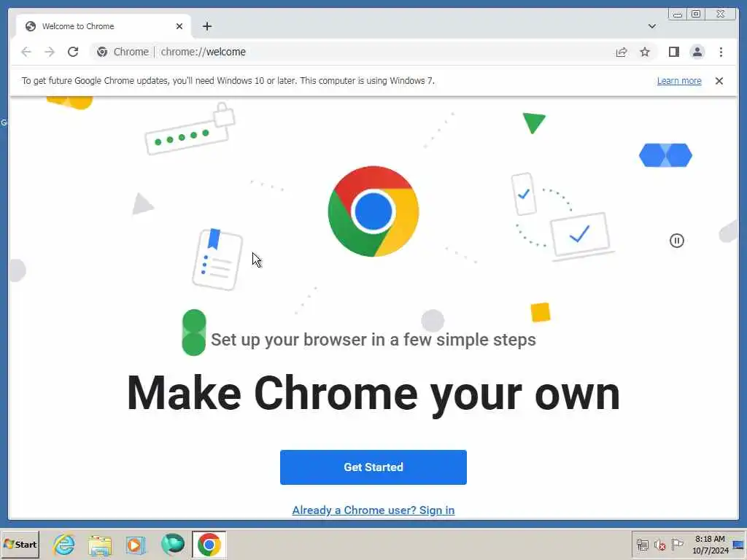Bookmark this tab with the star icon
Image resolution: width=747 pixels, height=560 pixels.
click(645, 52)
